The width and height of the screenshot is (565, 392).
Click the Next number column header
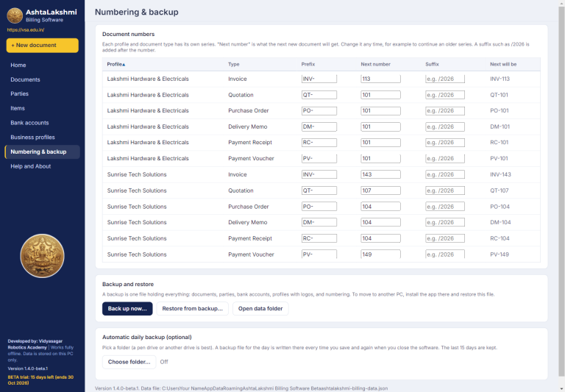(375, 64)
